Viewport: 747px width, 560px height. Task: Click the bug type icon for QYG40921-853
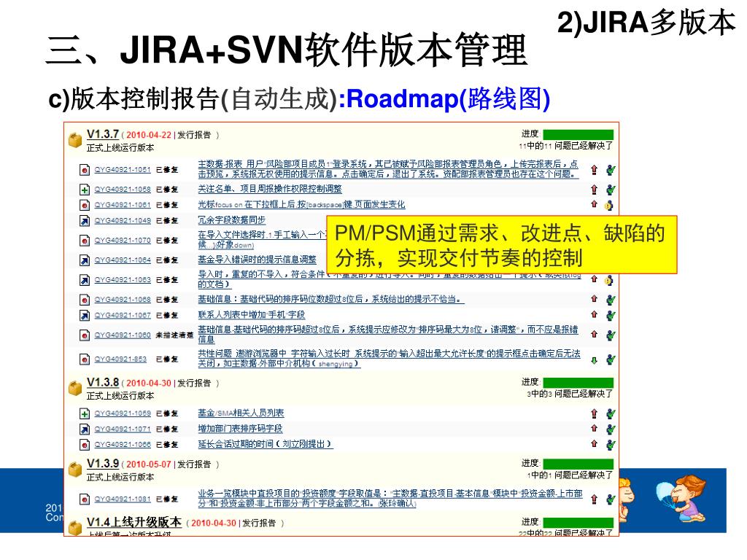click(85, 359)
